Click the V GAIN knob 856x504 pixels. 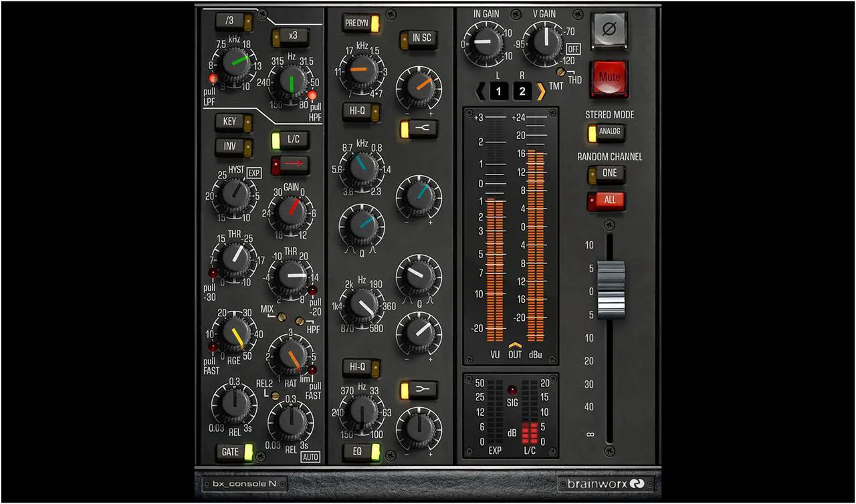pos(545,43)
